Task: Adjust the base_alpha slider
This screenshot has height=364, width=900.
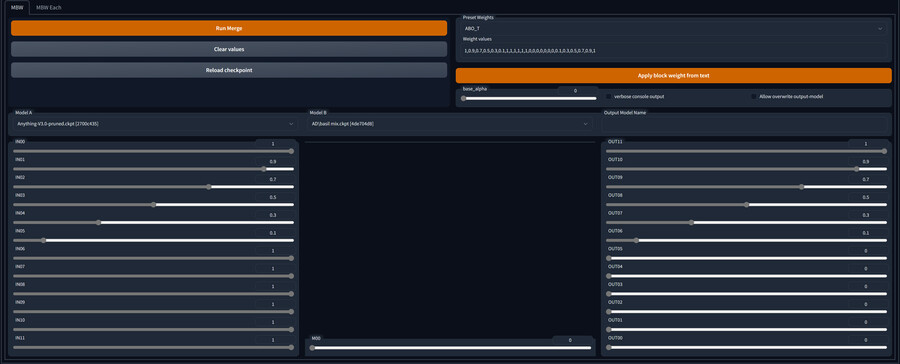Action: click(530, 98)
